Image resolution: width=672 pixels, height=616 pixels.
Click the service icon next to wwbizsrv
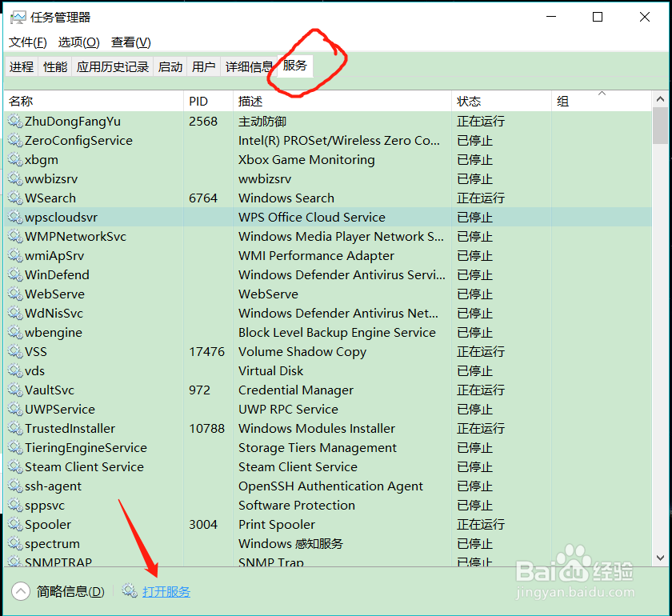15,178
